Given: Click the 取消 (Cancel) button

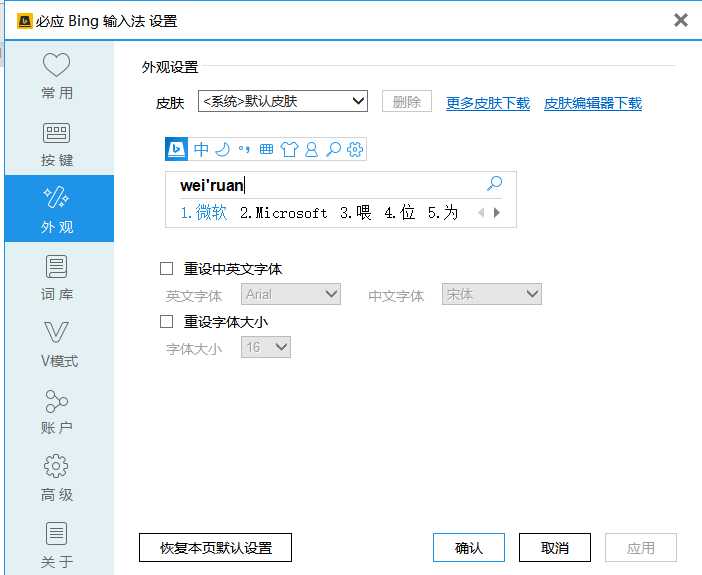Looking at the screenshot, I should tap(555, 547).
